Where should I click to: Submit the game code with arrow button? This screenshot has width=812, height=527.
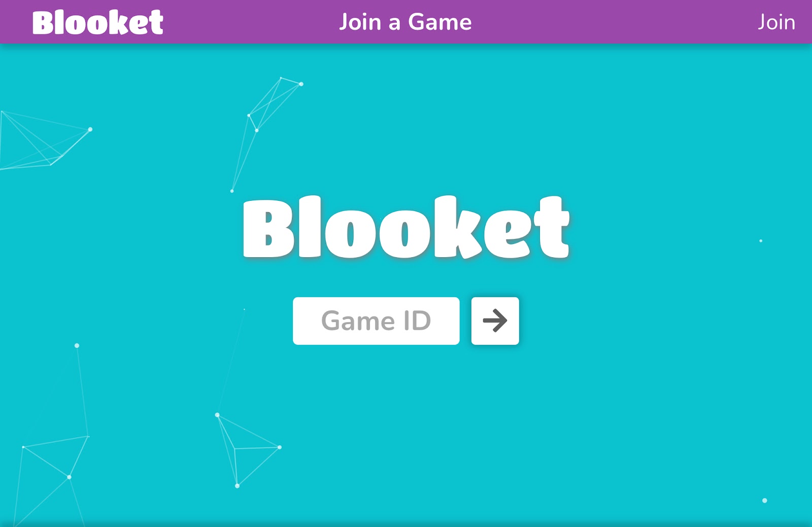click(495, 321)
